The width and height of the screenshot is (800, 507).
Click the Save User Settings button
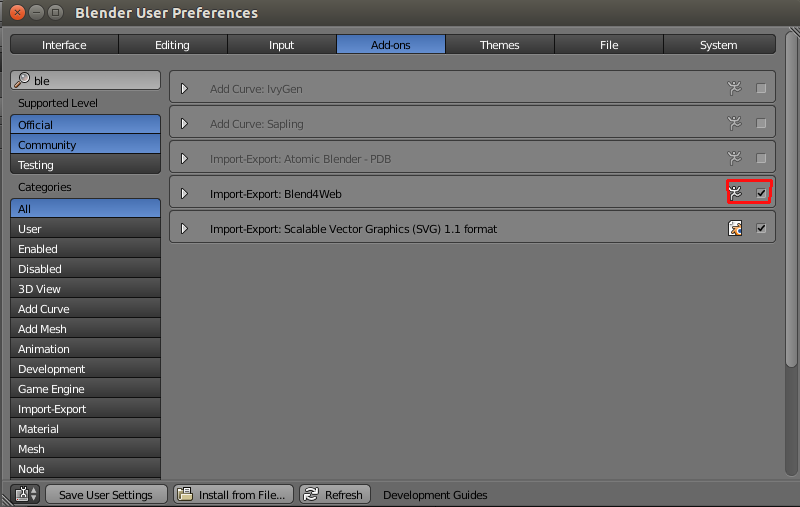tap(105, 495)
